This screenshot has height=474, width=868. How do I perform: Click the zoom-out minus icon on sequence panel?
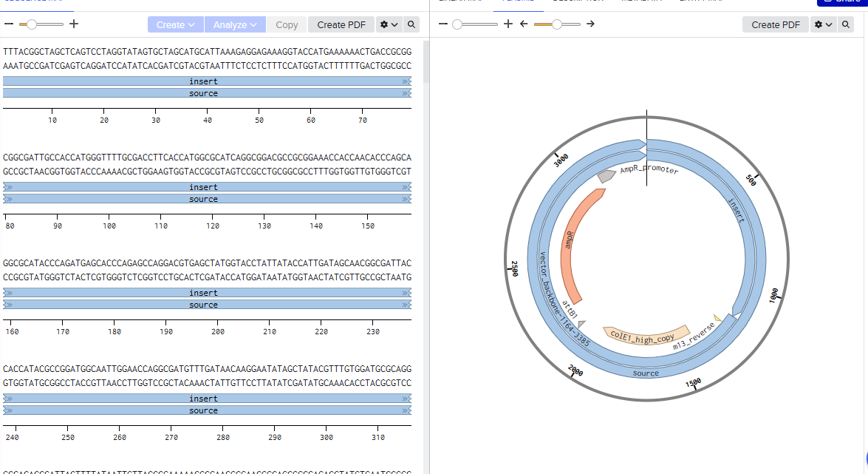pyautogui.click(x=9, y=24)
